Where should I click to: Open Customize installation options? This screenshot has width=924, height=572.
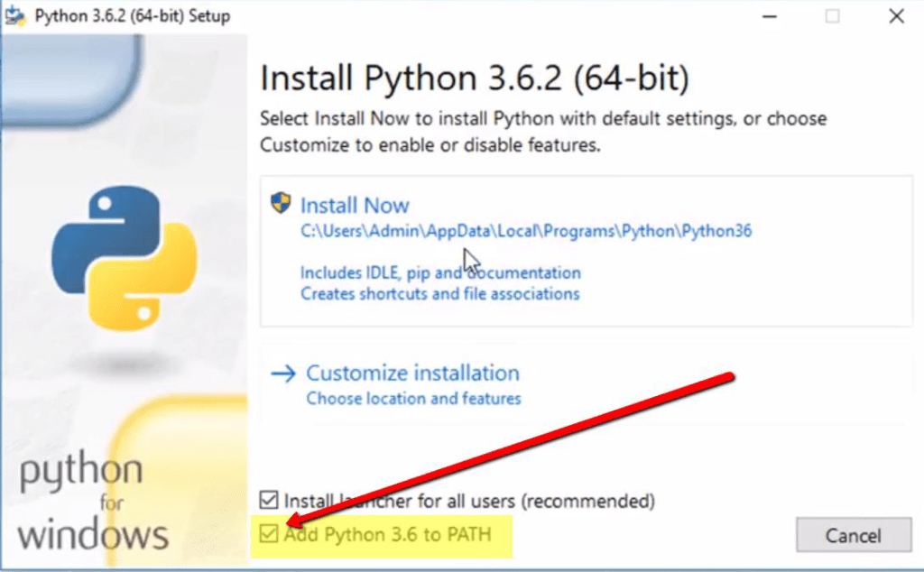pyautogui.click(x=412, y=373)
